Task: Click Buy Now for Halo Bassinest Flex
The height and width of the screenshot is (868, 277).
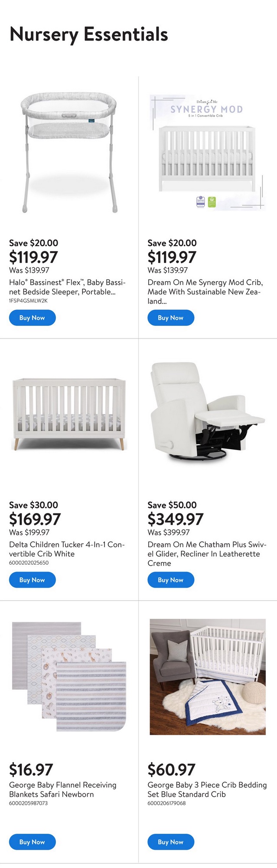Action: tap(32, 318)
